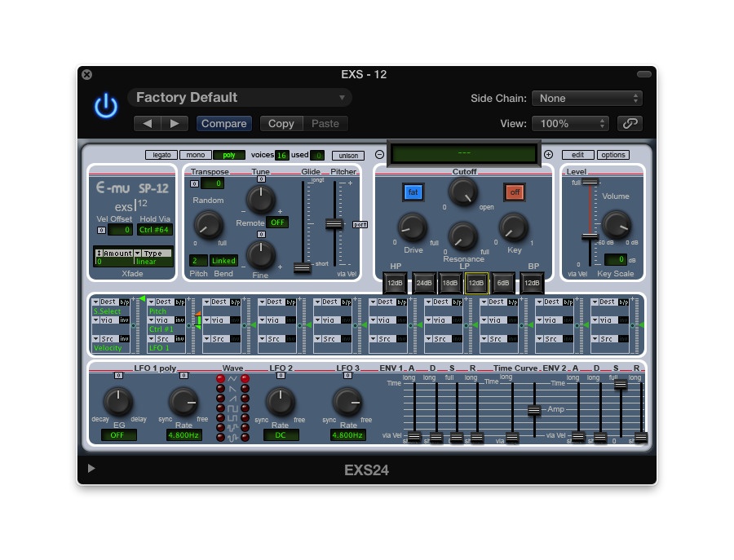Click the ENV 2 Sustain slider handle

[621, 385]
